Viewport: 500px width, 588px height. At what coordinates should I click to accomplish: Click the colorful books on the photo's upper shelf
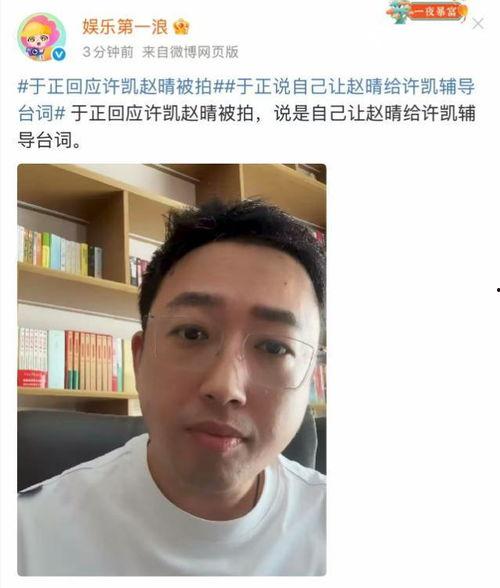coord(60,251)
